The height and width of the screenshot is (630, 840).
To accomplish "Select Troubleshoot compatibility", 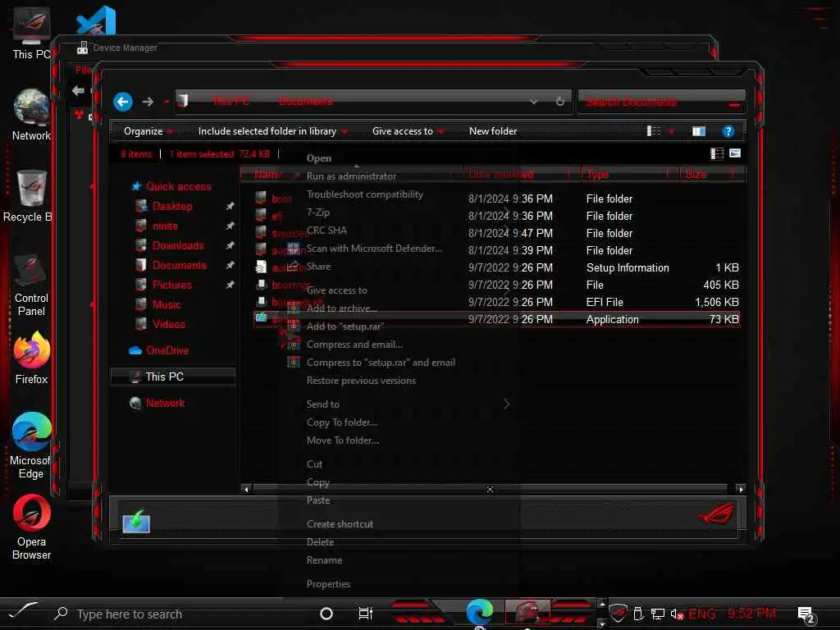I will [x=365, y=194].
